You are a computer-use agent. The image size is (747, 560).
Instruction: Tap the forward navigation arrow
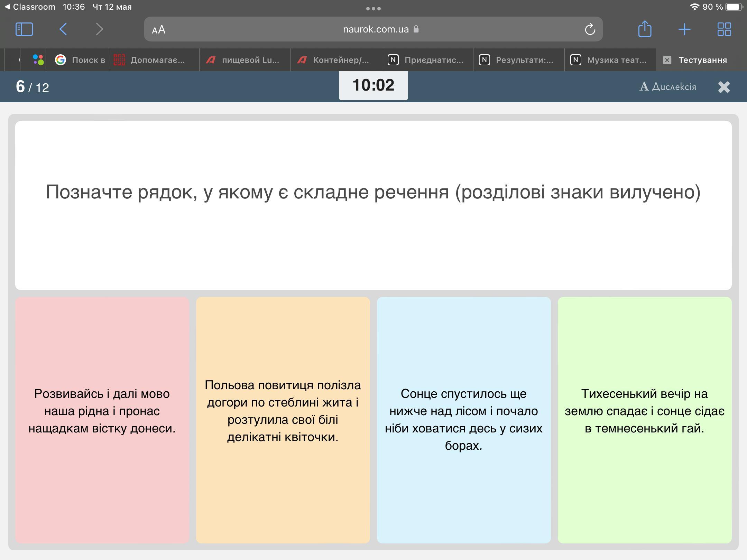(x=99, y=29)
